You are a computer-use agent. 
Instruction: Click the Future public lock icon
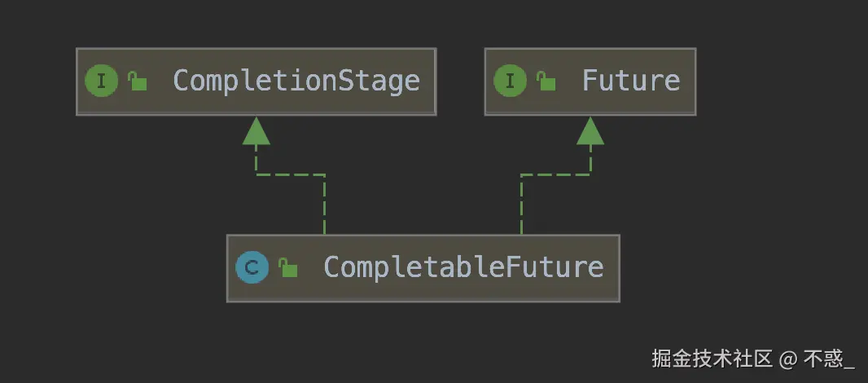(546, 81)
